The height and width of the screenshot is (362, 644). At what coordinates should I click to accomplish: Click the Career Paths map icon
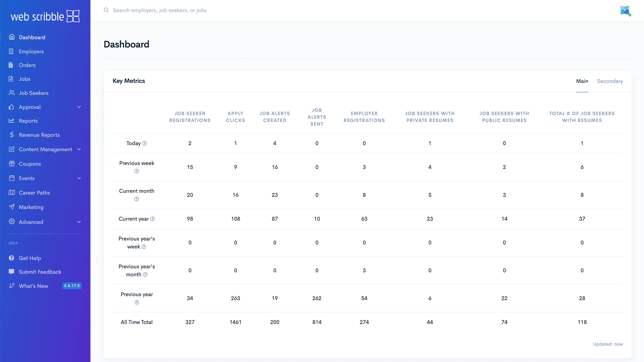pyautogui.click(x=12, y=193)
